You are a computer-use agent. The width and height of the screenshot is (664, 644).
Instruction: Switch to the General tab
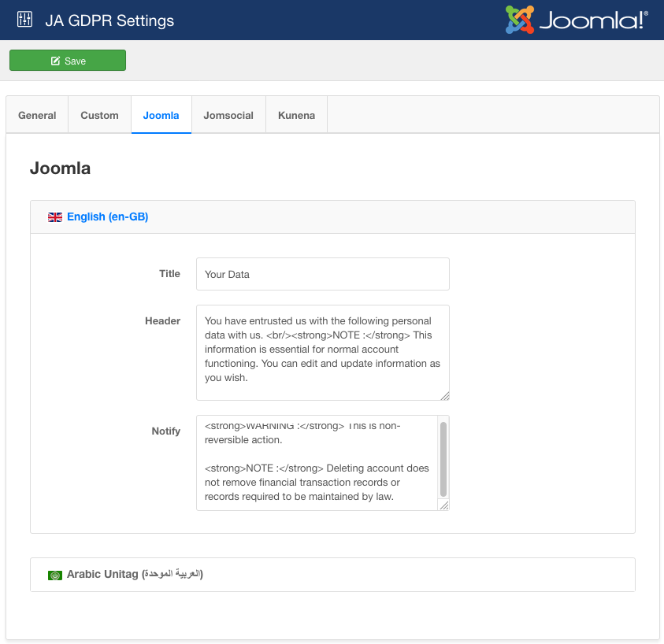coord(37,115)
